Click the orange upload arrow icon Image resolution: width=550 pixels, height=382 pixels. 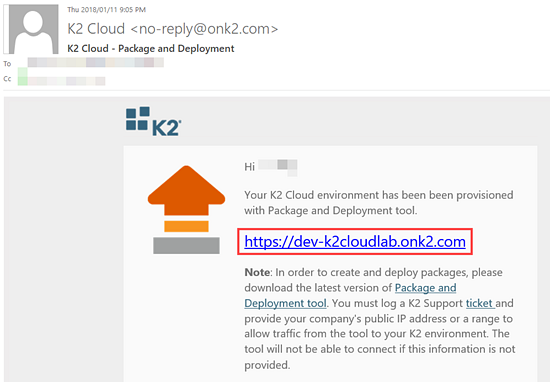point(186,190)
